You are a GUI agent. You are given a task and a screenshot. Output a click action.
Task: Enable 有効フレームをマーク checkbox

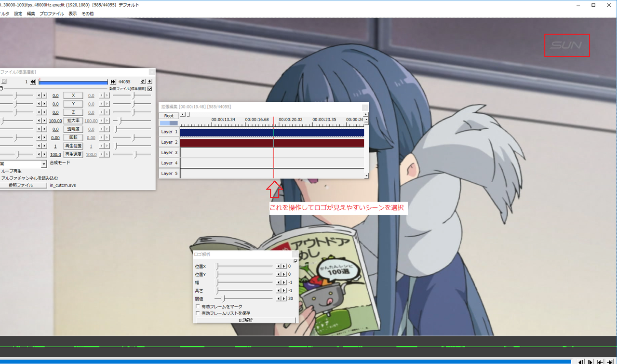(198, 307)
